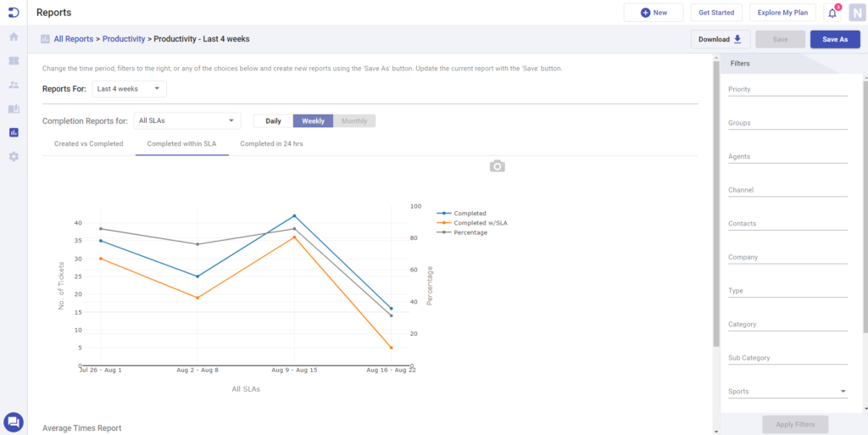
Task: Open the Contacts icon in the sidebar
Action: tap(14, 85)
